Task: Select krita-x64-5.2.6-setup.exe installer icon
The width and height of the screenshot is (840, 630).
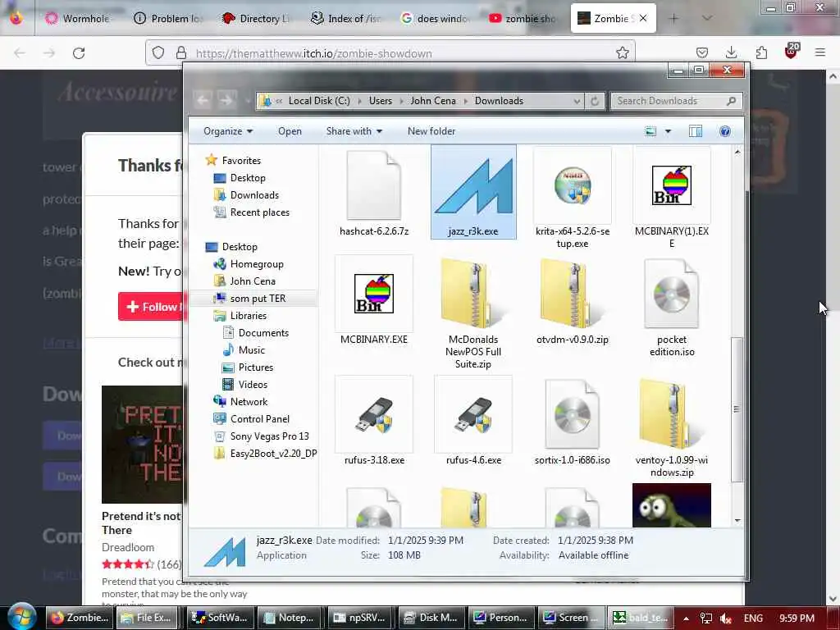Action: coord(572,185)
